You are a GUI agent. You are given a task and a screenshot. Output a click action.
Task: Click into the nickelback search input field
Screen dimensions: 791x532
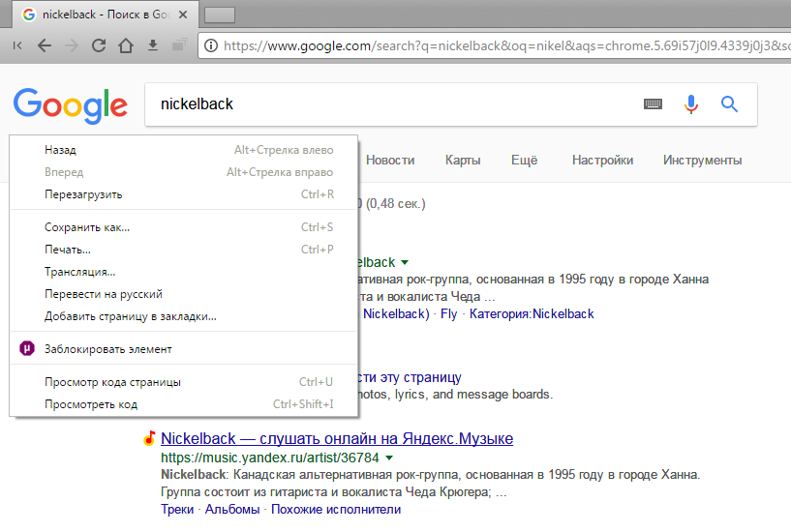click(x=387, y=104)
